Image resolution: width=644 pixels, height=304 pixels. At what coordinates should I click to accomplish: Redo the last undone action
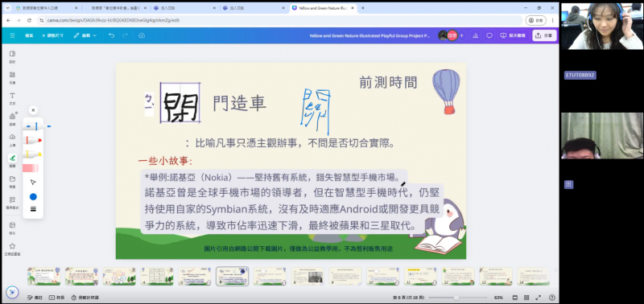(x=125, y=35)
